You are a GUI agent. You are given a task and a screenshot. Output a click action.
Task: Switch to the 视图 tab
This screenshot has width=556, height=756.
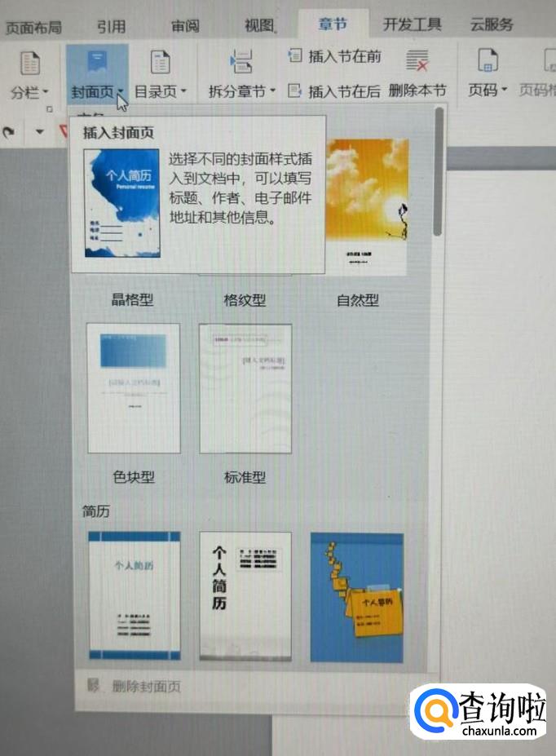[260, 25]
